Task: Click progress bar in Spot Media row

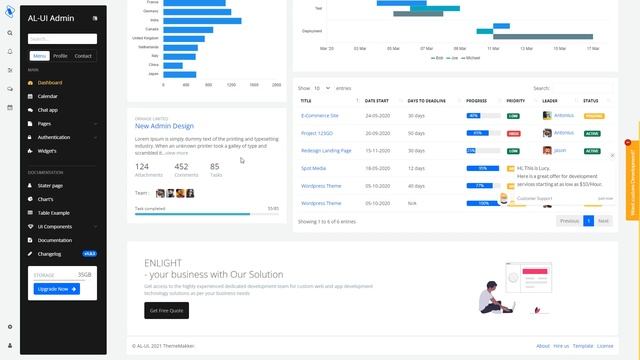Action: click(483, 169)
